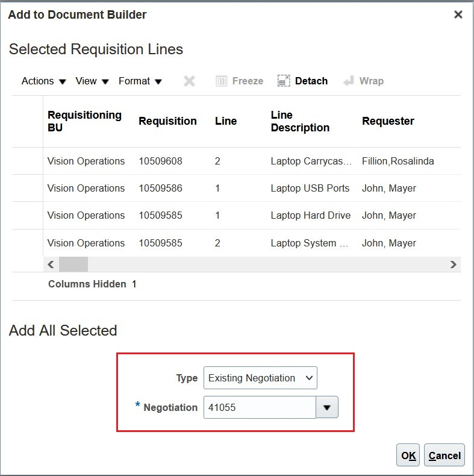Click the Negotiation number input field
This screenshot has width=474, height=476.
(260, 407)
